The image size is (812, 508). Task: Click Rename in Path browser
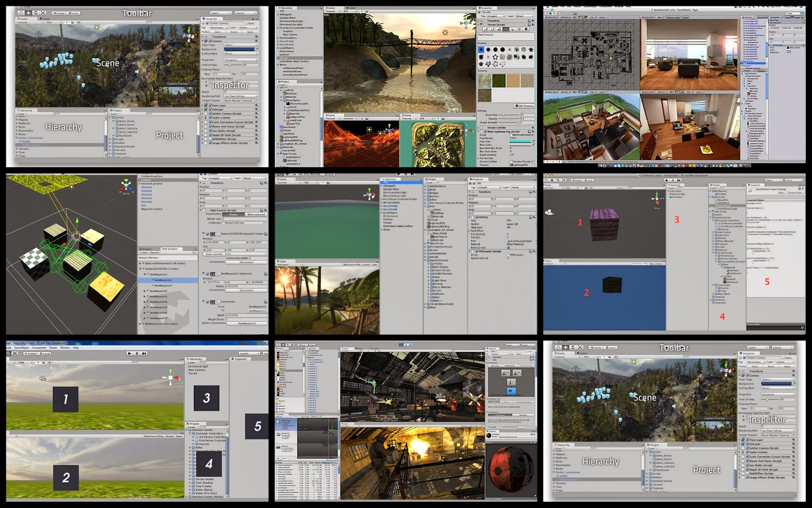[155, 252]
